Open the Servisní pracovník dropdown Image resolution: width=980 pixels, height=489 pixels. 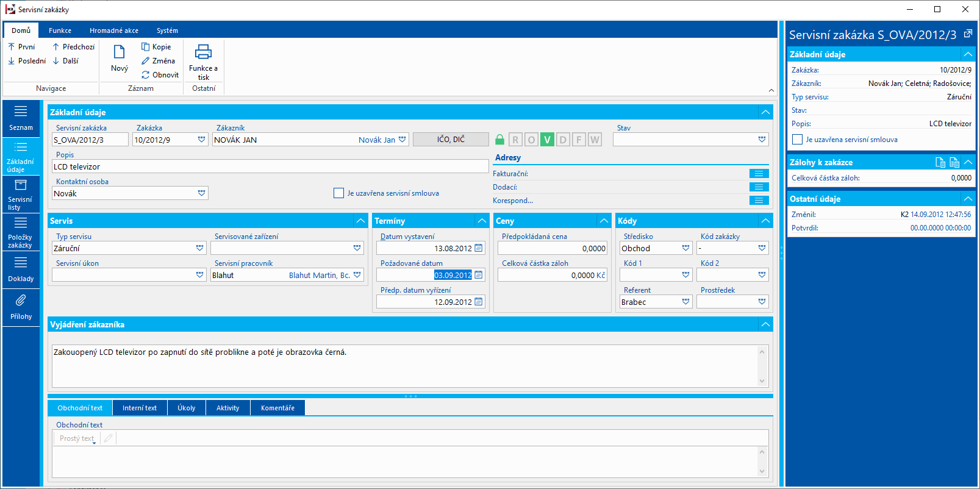(357, 275)
